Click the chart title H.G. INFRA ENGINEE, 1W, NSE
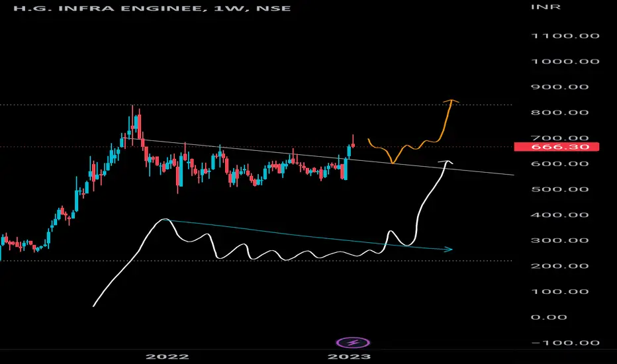 pos(152,8)
